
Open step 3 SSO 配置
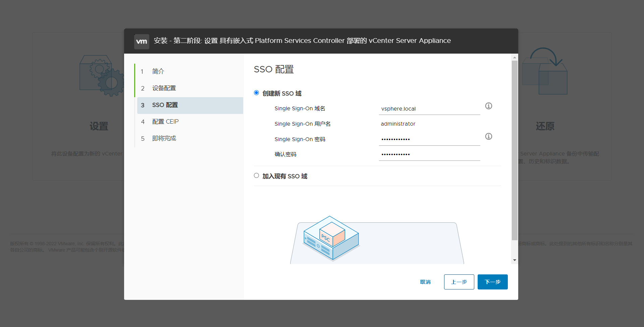pyautogui.click(x=190, y=105)
